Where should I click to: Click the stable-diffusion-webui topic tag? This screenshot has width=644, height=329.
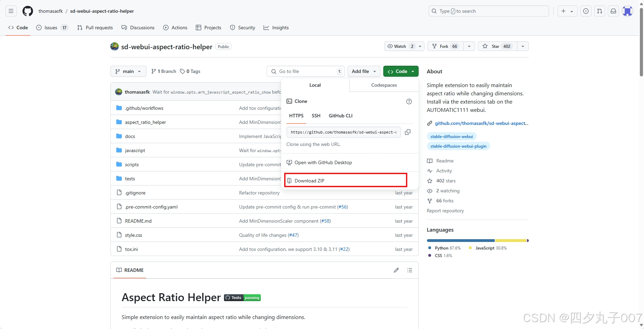click(452, 136)
